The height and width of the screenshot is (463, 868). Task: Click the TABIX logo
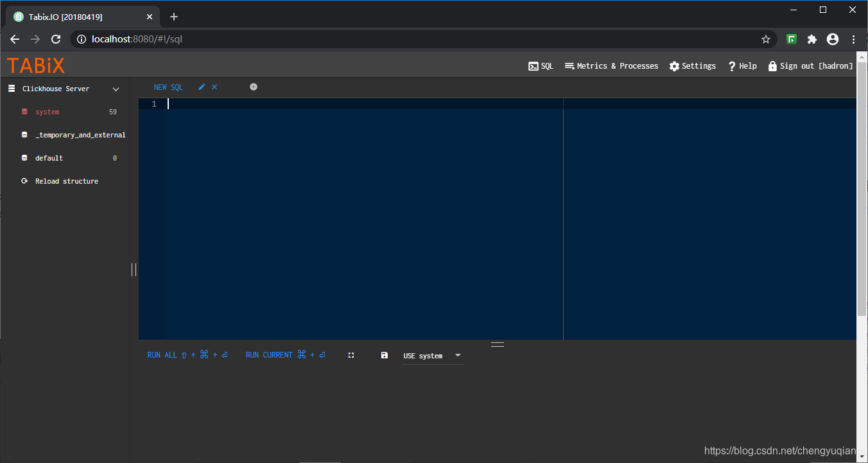[x=36, y=66]
